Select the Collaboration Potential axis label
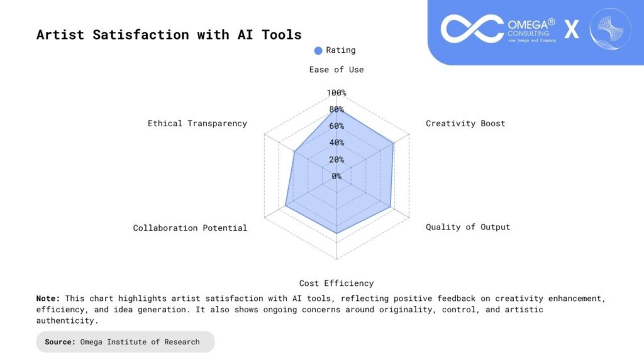This screenshot has height=362, width=644. [x=190, y=228]
